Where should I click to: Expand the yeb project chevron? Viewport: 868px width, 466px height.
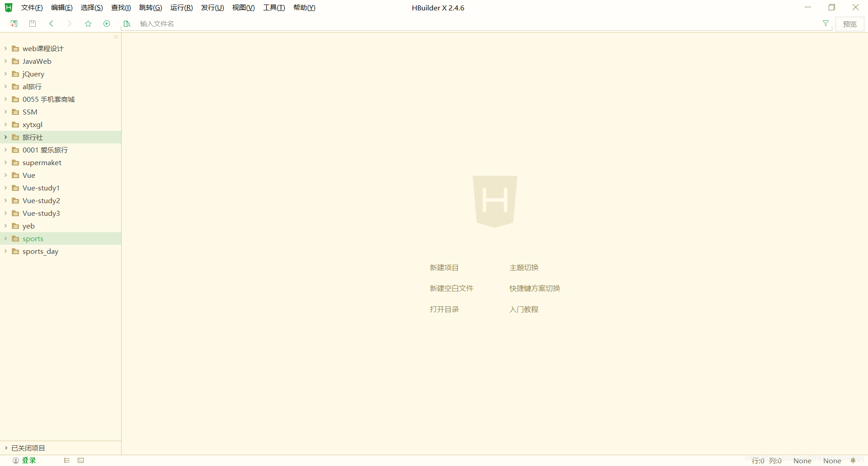click(5, 226)
